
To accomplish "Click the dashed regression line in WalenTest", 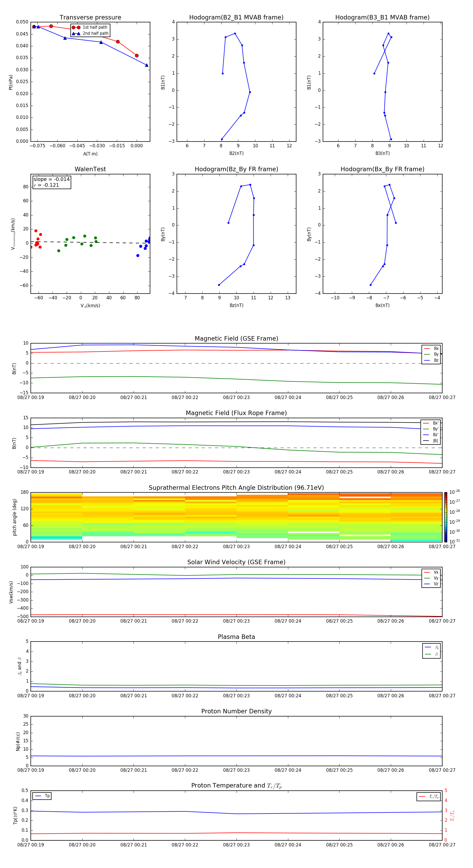I will [90, 242].
